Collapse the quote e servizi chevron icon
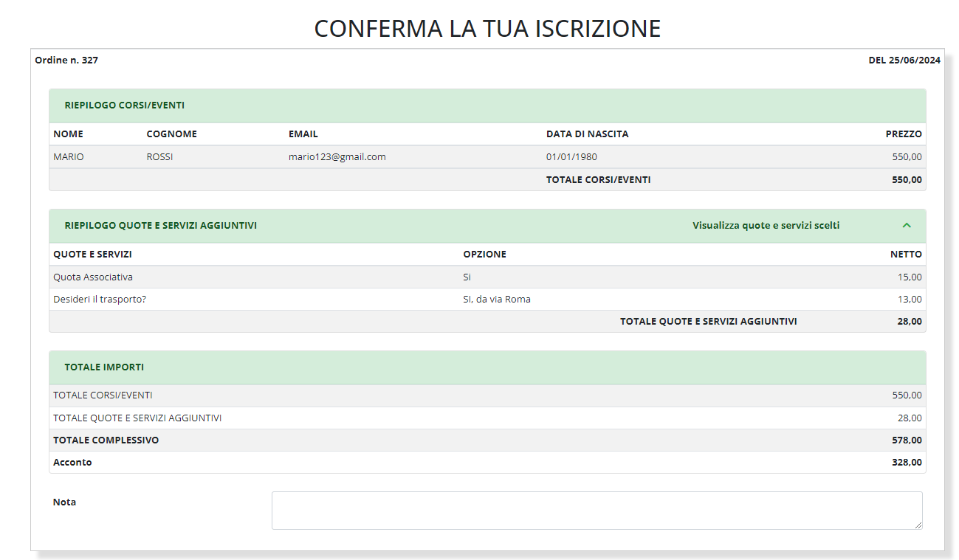Image resolution: width=959 pixels, height=560 pixels. click(907, 226)
